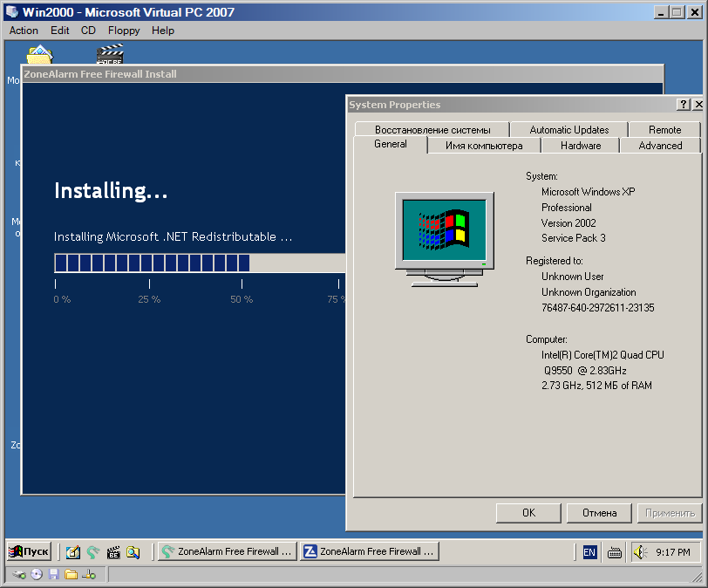Switch to the Remote tab

point(664,130)
